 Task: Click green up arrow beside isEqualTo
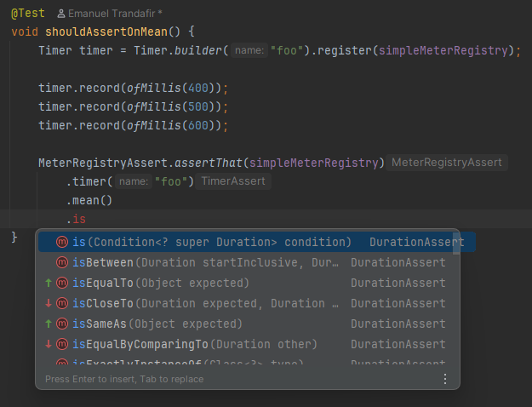(x=49, y=283)
